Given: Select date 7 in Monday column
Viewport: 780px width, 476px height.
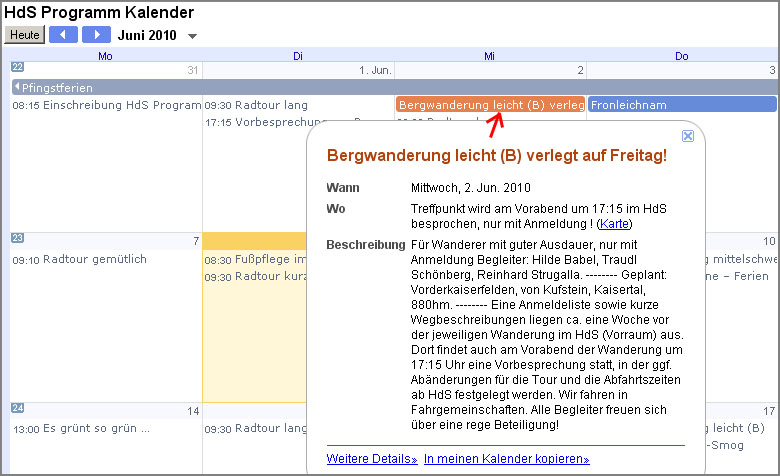Looking at the screenshot, I should click(196, 241).
